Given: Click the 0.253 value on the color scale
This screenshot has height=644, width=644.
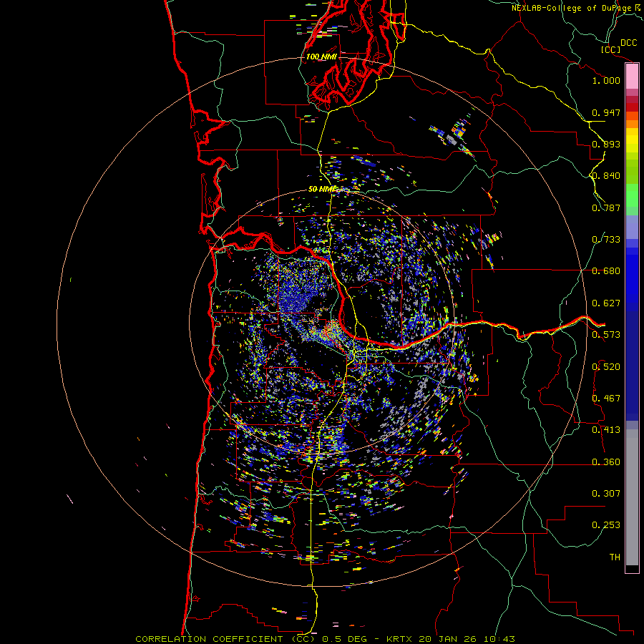Looking at the screenshot, I should pyautogui.click(x=606, y=525).
